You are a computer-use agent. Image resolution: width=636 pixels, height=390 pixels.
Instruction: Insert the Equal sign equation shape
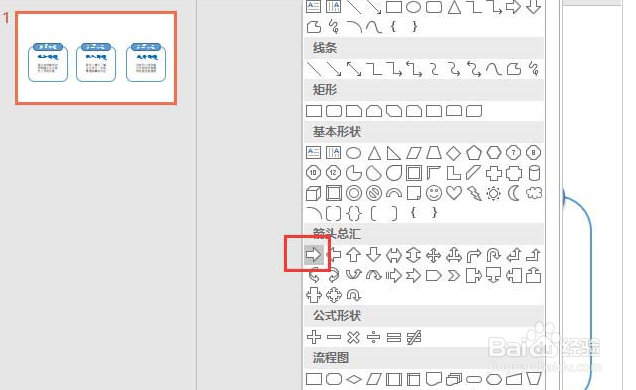pyautogui.click(x=393, y=337)
